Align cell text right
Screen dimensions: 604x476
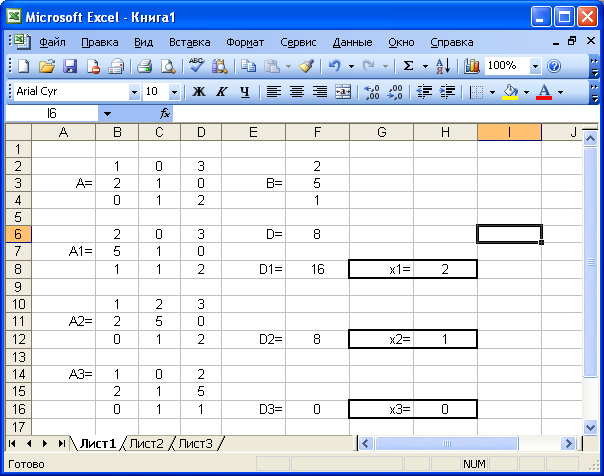(x=320, y=92)
